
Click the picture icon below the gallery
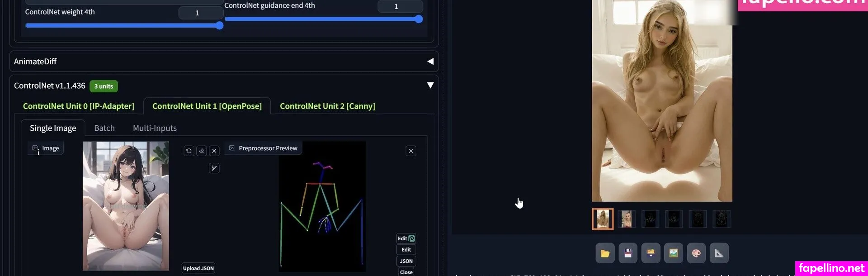(x=673, y=253)
